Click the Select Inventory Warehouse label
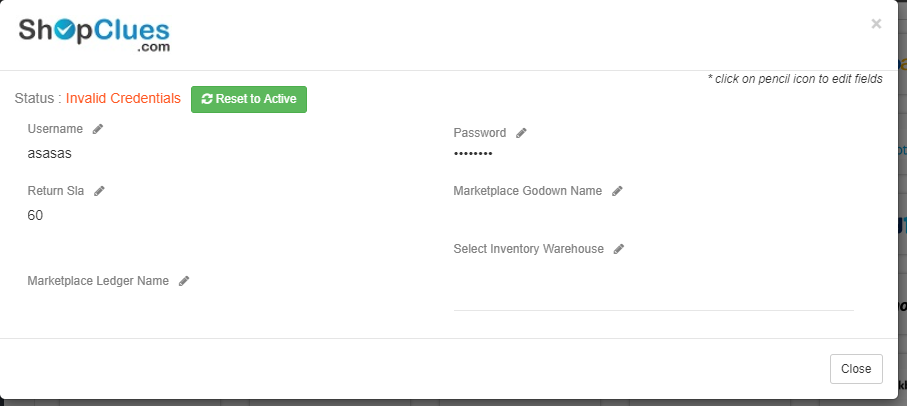The width and height of the screenshot is (907, 406). [529, 249]
